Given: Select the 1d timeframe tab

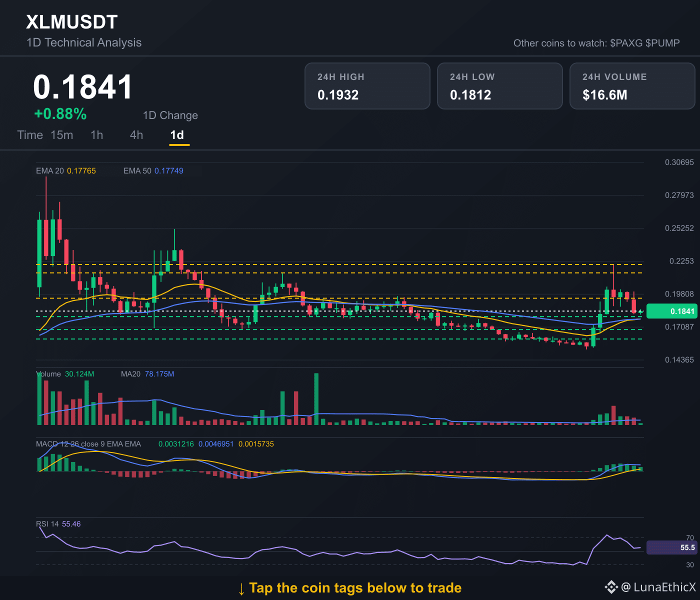Looking at the screenshot, I should coord(177,135).
